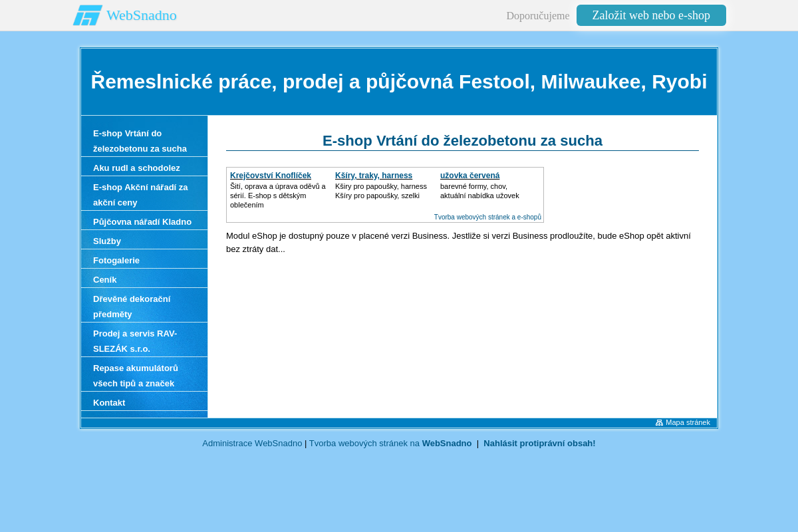Image resolution: width=798 pixels, height=532 pixels.
Task: Open 'E-shop Akční nářadí za akční ceny'
Action: click(x=140, y=195)
